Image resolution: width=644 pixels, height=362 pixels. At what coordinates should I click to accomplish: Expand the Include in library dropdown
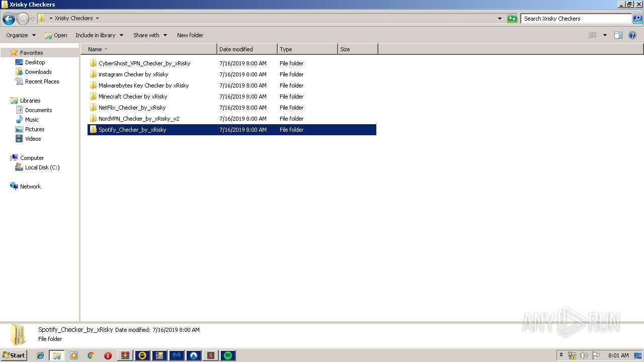click(x=99, y=35)
